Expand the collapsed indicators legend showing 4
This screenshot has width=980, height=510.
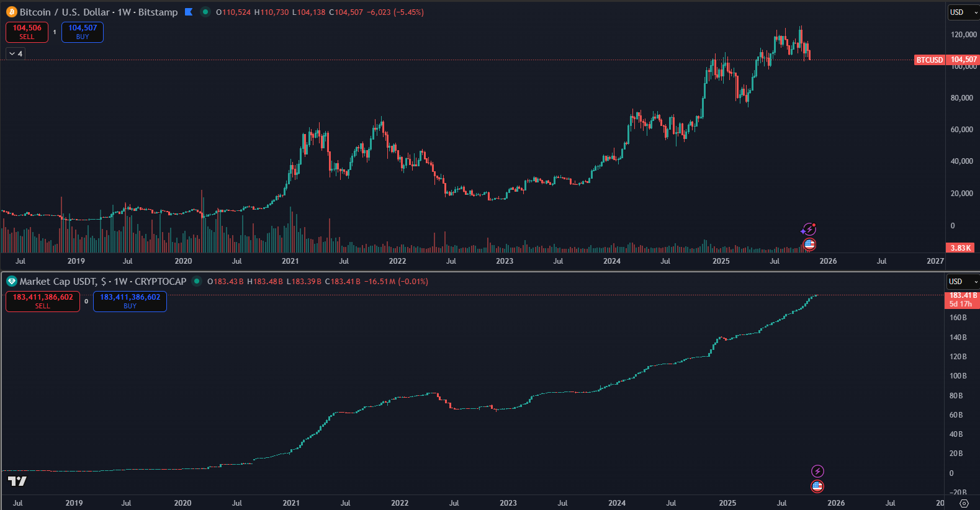[x=16, y=54]
